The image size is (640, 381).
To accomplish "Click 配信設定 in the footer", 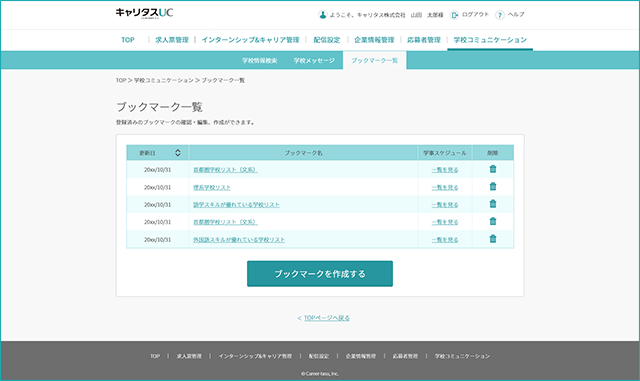I will (x=319, y=356).
